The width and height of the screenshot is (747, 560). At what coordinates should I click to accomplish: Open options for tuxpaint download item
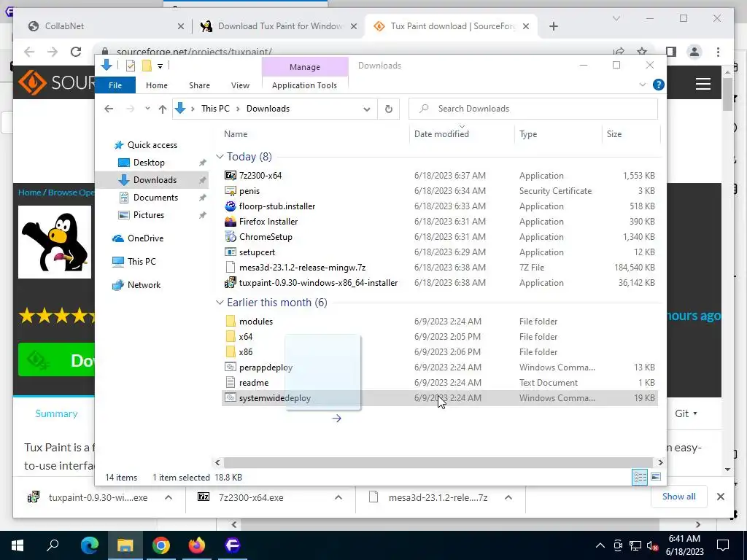pos(169,497)
